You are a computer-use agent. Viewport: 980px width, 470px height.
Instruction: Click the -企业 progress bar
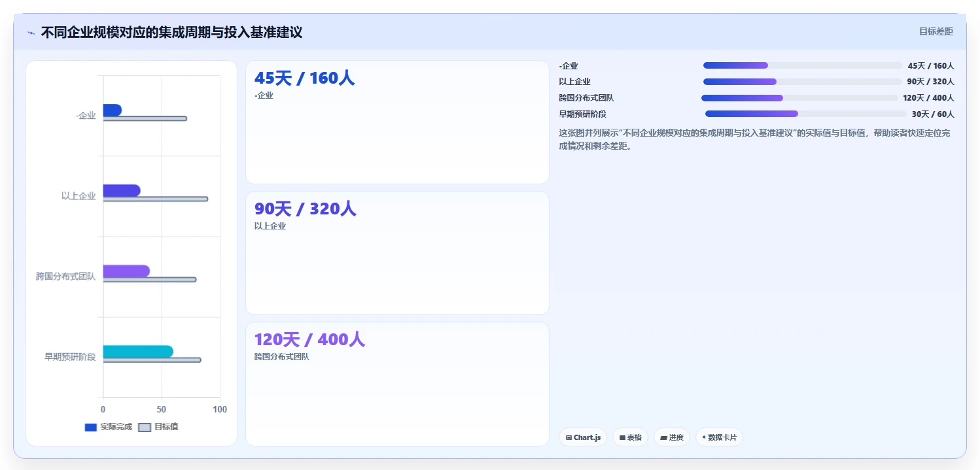tap(803, 65)
